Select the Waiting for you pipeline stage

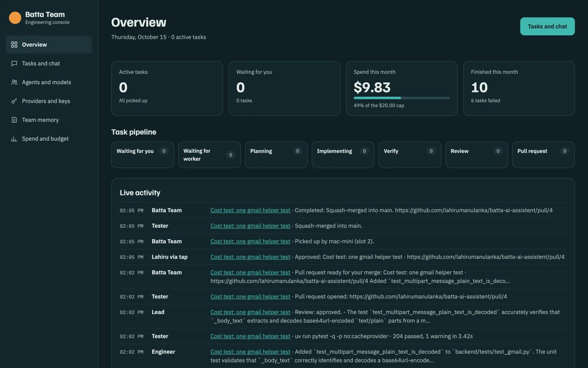[143, 155]
